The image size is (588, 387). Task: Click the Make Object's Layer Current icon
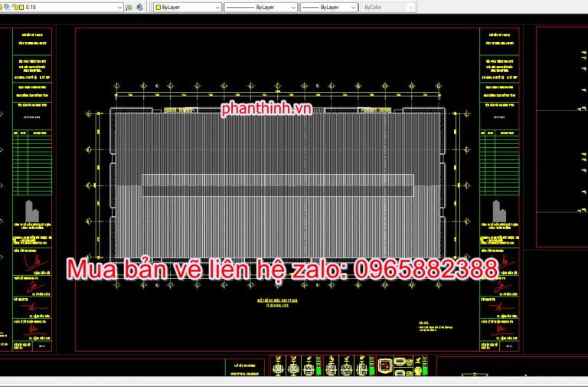(129, 7)
